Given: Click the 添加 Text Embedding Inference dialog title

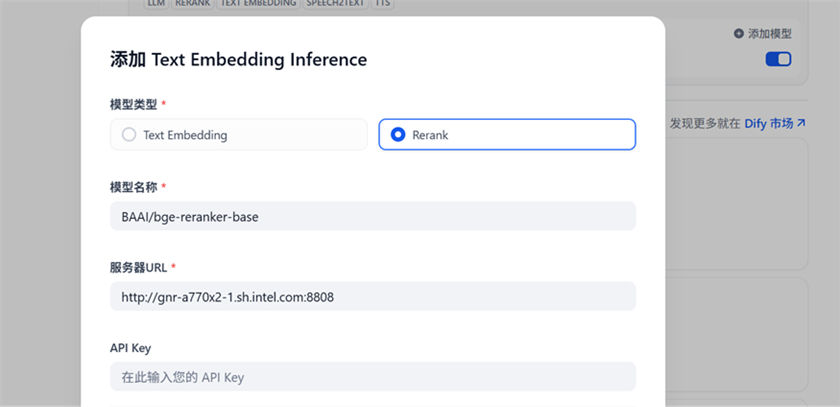Looking at the screenshot, I should tap(238, 60).
